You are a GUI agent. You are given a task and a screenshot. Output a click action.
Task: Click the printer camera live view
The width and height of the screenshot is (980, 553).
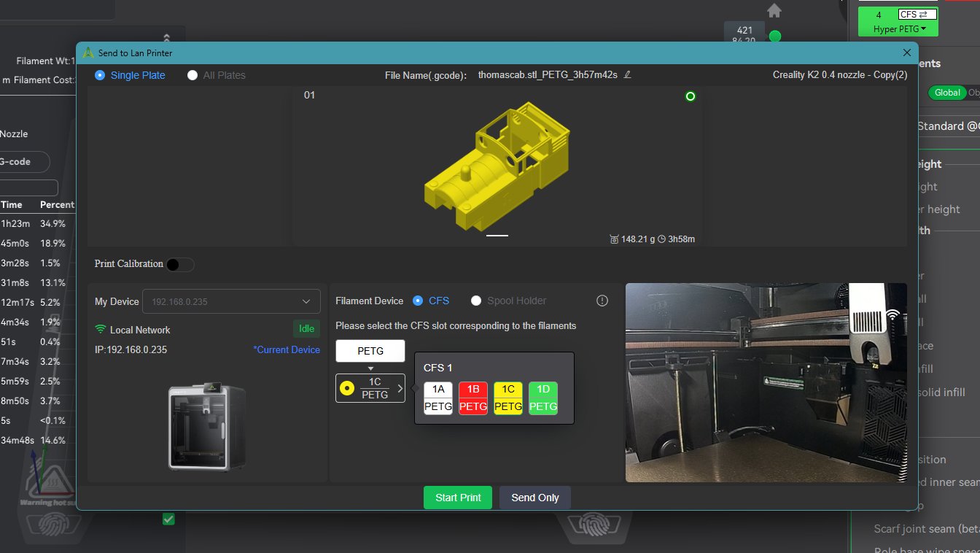[x=766, y=382]
